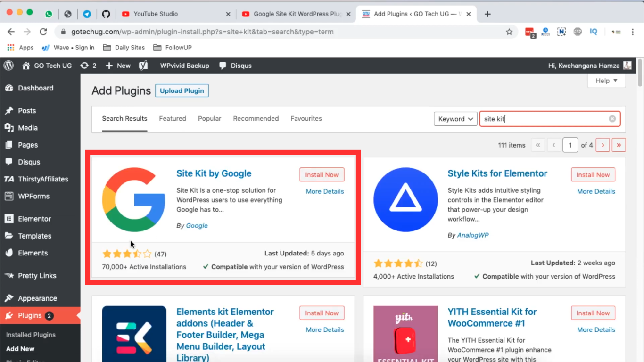Open a new browser tab
Viewport: 644px width, 362px height.
[487, 14]
